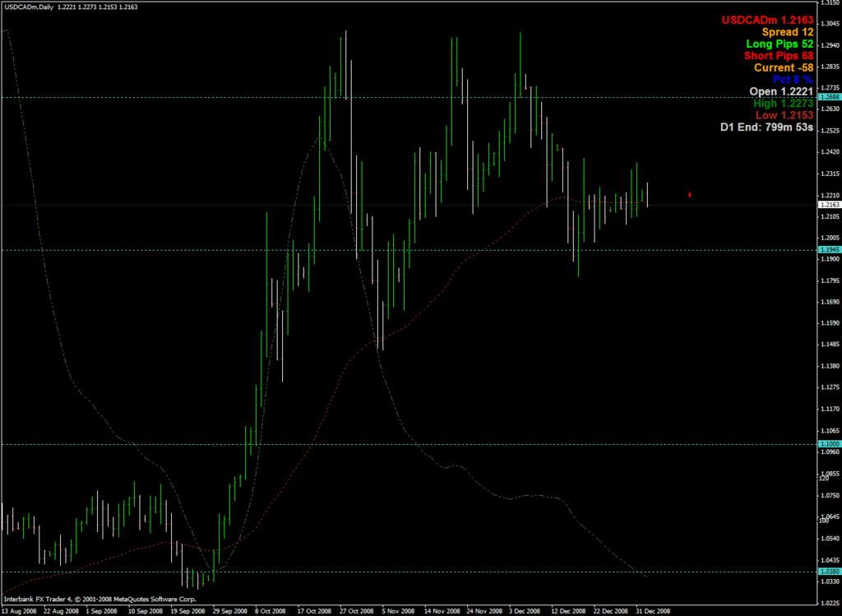Select the '22 Aug 2008' date label
The width and height of the screenshot is (842, 616).
(61, 611)
